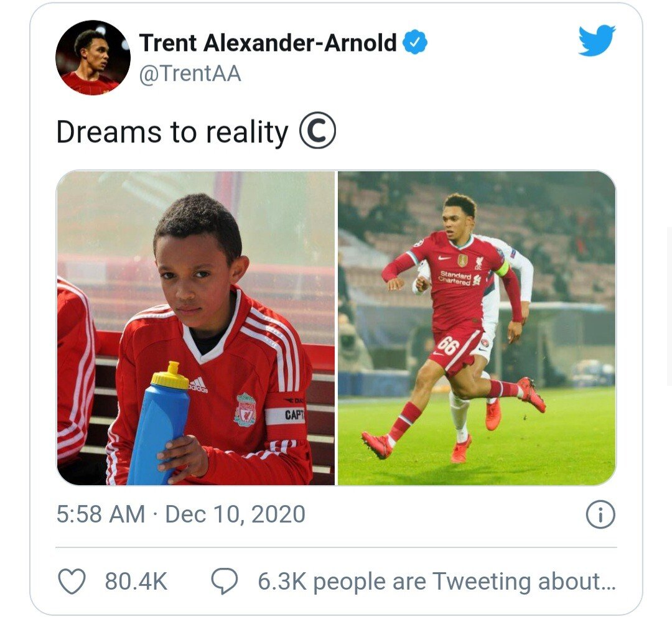672x622 pixels.
Task: Open the childhood photo on the left
Action: 196,328
